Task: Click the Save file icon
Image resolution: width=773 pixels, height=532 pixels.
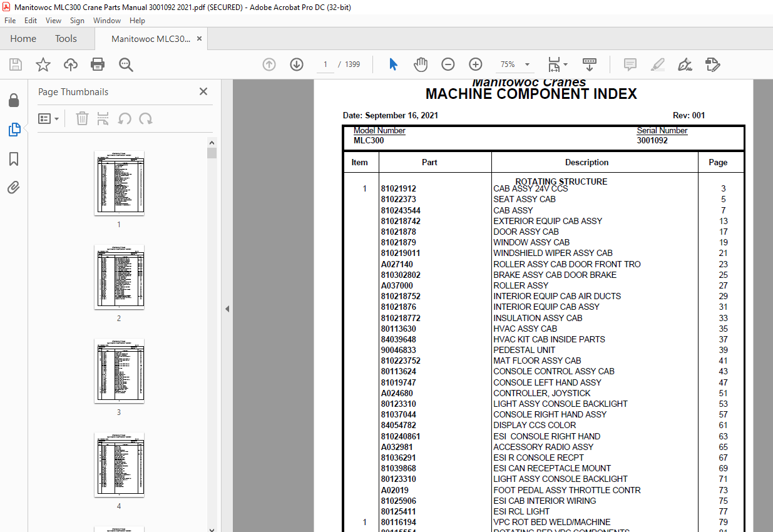Action: point(16,64)
